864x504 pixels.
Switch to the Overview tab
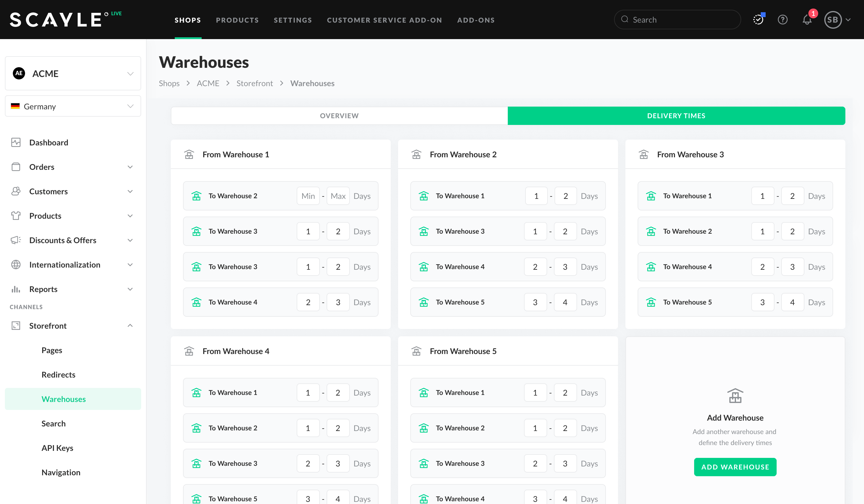click(339, 116)
